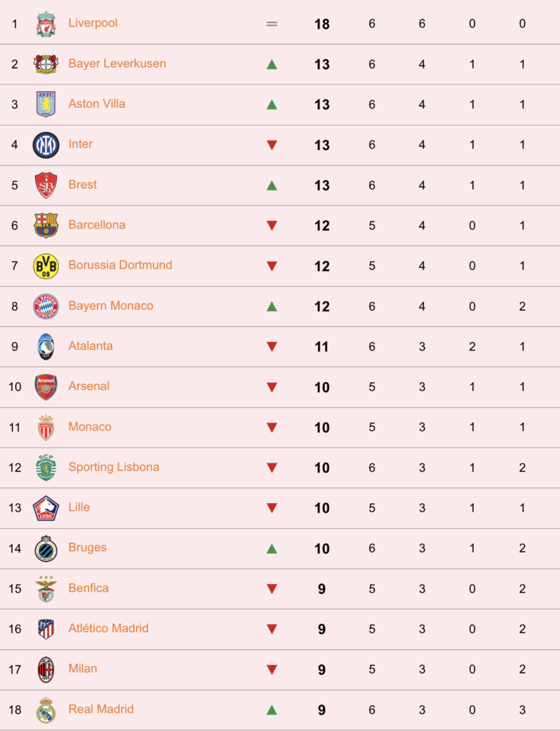This screenshot has height=731, width=560.
Task: Click the Bayer Leverkusen crest icon
Action: click(x=46, y=64)
